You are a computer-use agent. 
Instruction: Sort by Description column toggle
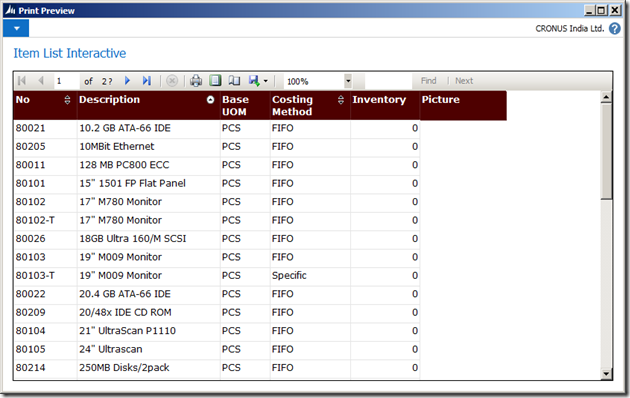pyautogui.click(x=210, y=100)
